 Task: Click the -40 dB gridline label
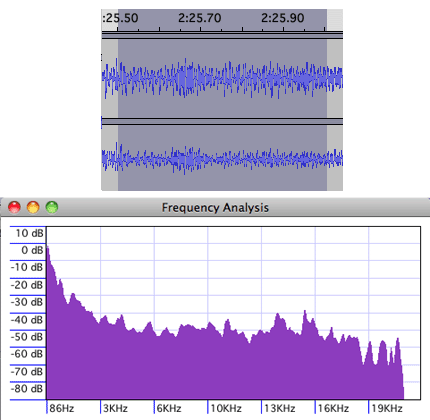(27, 320)
